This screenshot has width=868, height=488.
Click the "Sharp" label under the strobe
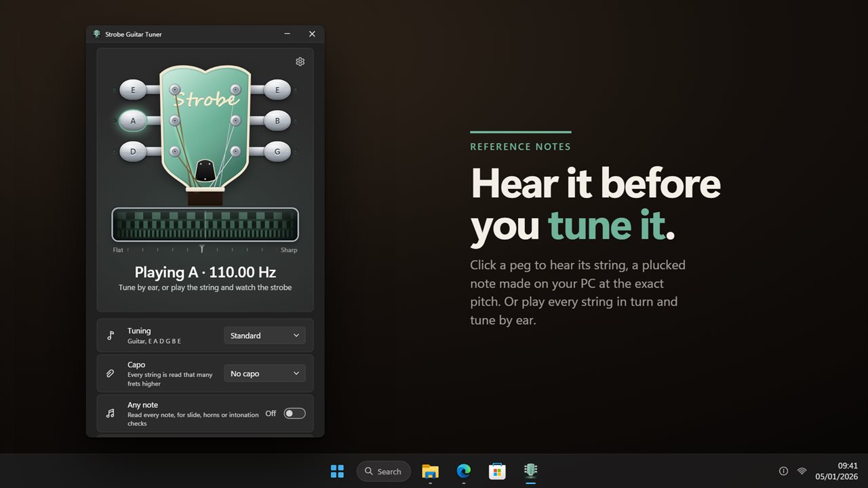pyautogui.click(x=289, y=250)
